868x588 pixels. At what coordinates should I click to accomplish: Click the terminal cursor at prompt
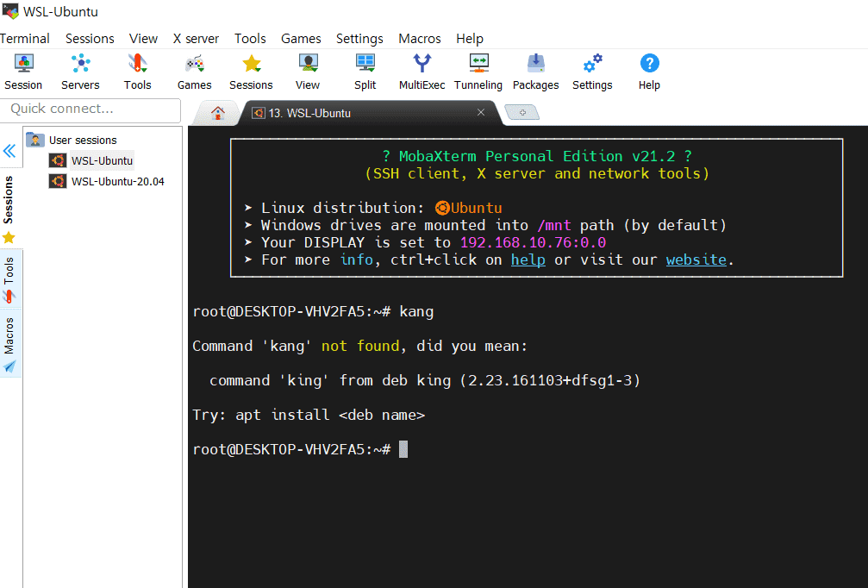(x=403, y=449)
